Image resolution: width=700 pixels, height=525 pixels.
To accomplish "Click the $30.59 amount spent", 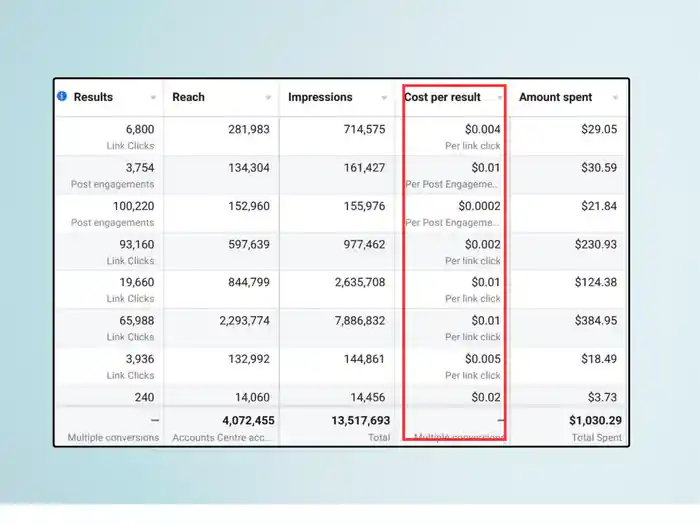I will click(599, 168).
